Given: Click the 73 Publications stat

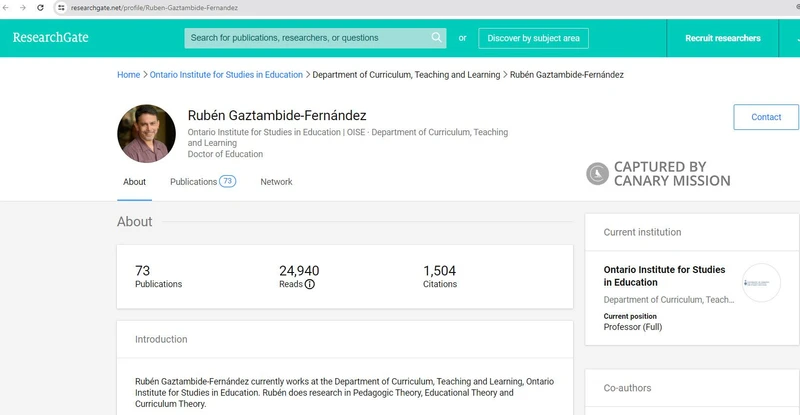Looking at the screenshot, I should coord(158,276).
